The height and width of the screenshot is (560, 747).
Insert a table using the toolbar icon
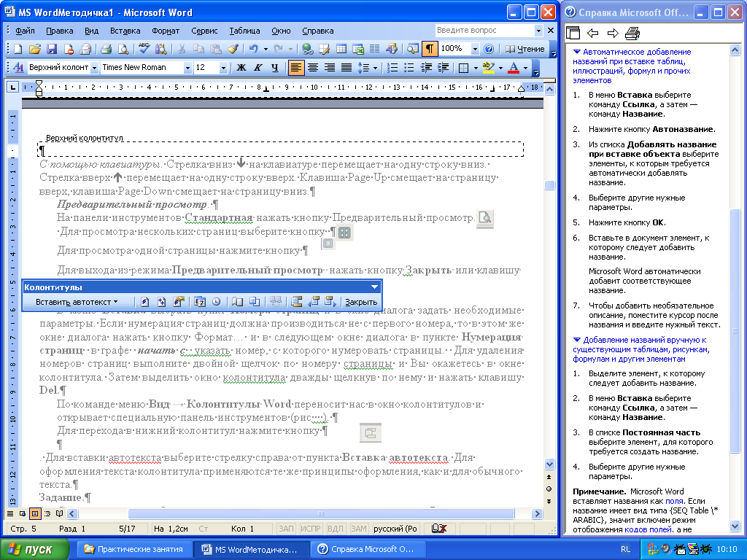point(341,49)
